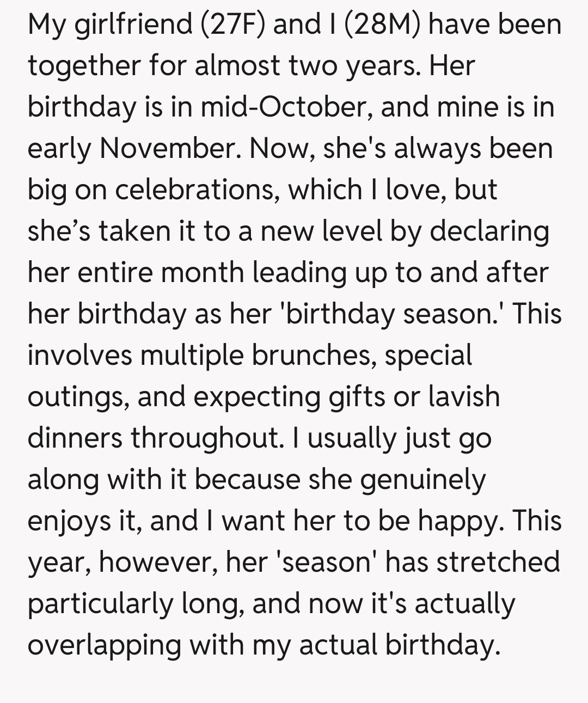
Task: Click the word "particularly"
Action: click(100, 603)
